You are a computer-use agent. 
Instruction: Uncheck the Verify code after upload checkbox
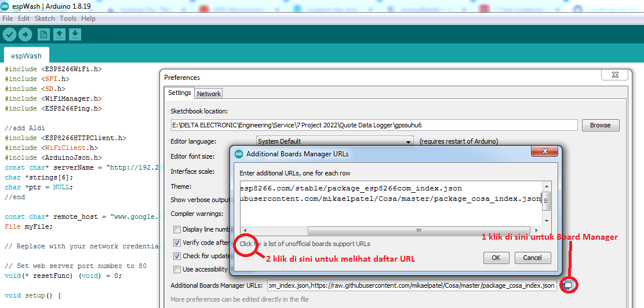tap(177, 243)
